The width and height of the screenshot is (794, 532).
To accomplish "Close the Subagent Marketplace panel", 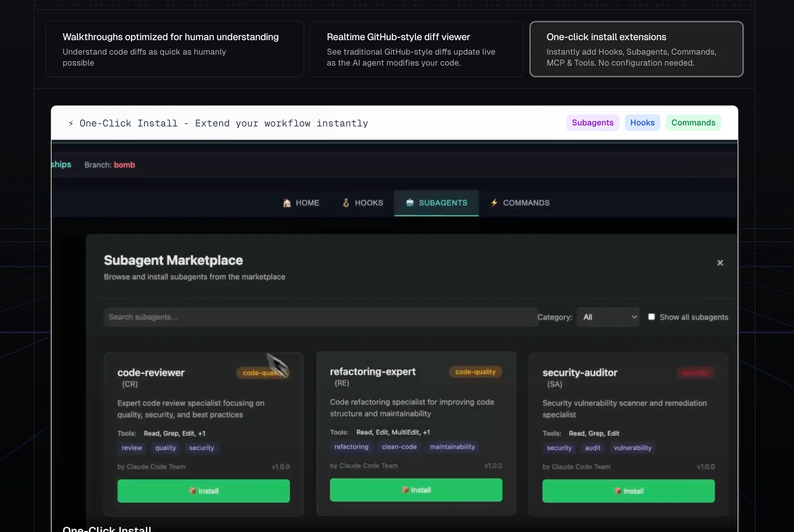I will tap(720, 263).
